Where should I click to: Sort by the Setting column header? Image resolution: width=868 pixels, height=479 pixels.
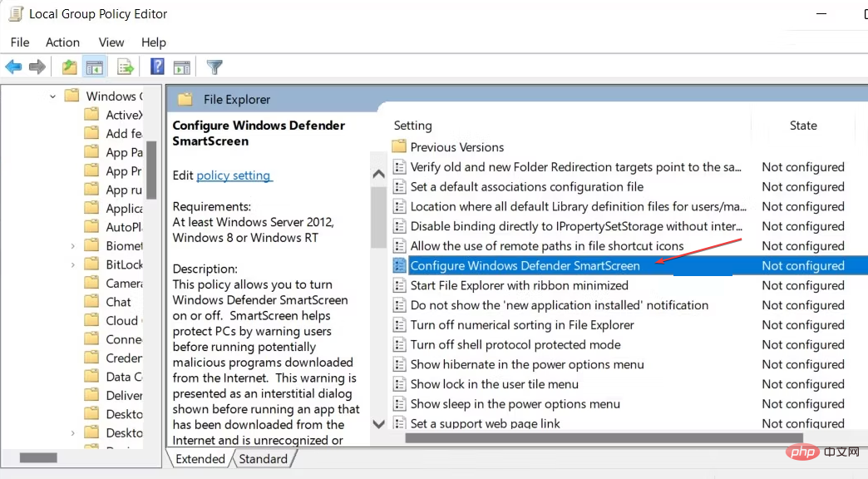(x=413, y=126)
